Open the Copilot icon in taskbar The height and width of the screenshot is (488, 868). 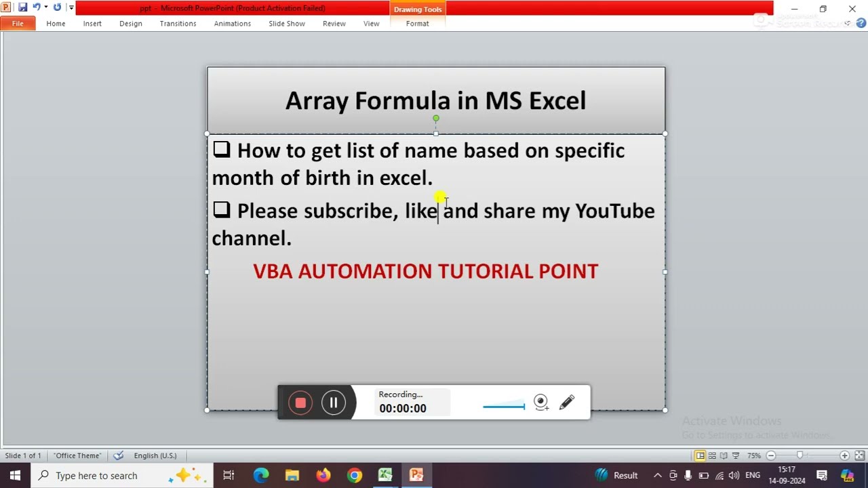848,475
